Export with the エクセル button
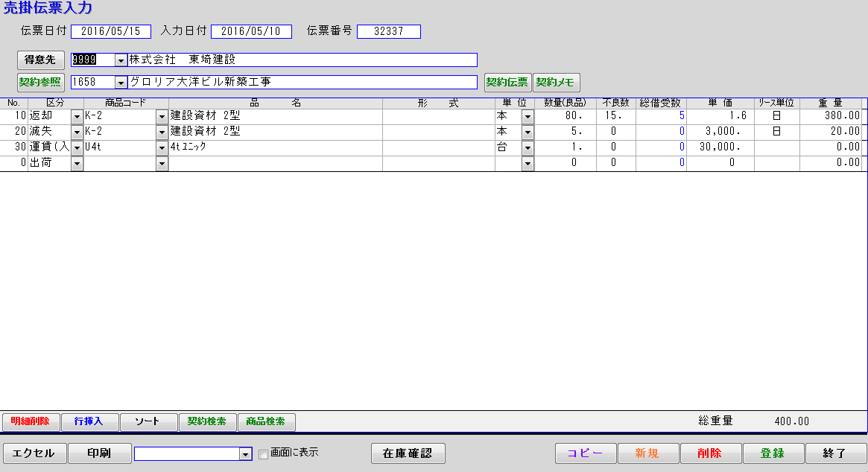The width and height of the screenshot is (868, 472). click(34, 453)
